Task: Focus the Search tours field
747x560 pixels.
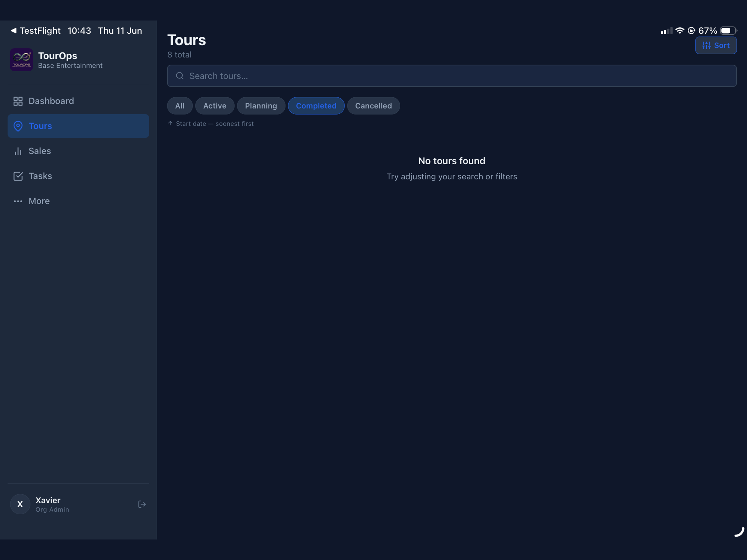Action: coord(452,76)
